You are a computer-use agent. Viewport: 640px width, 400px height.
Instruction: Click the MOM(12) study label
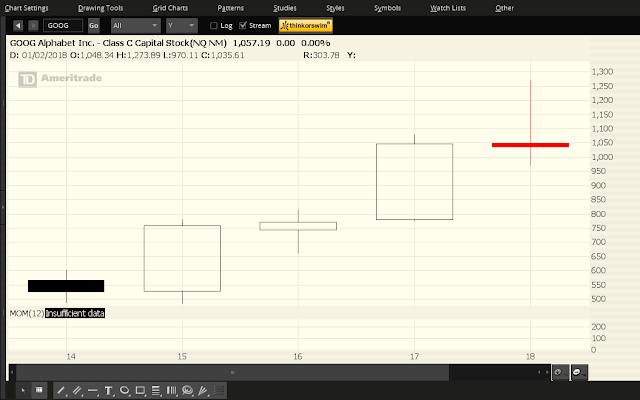(x=27, y=313)
